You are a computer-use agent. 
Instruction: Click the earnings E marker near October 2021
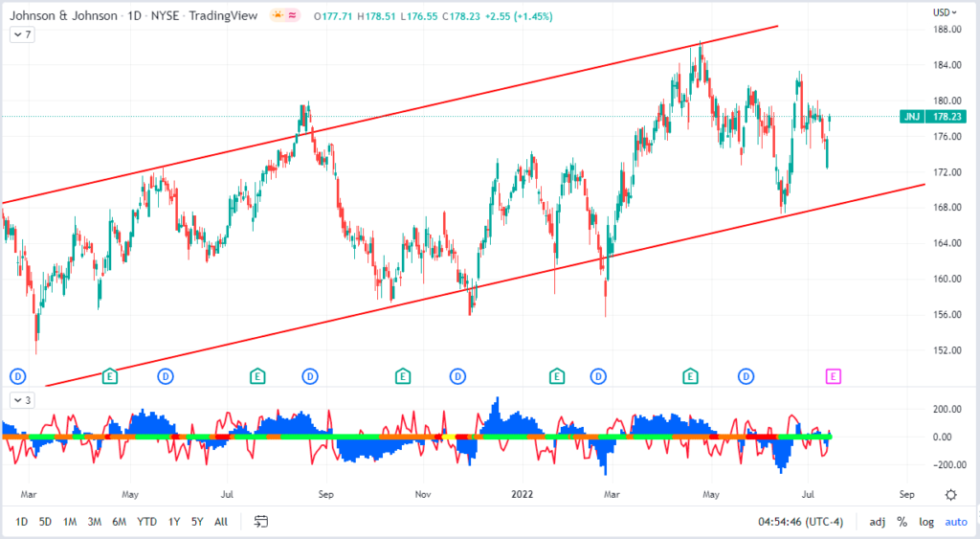pyautogui.click(x=403, y=376)
